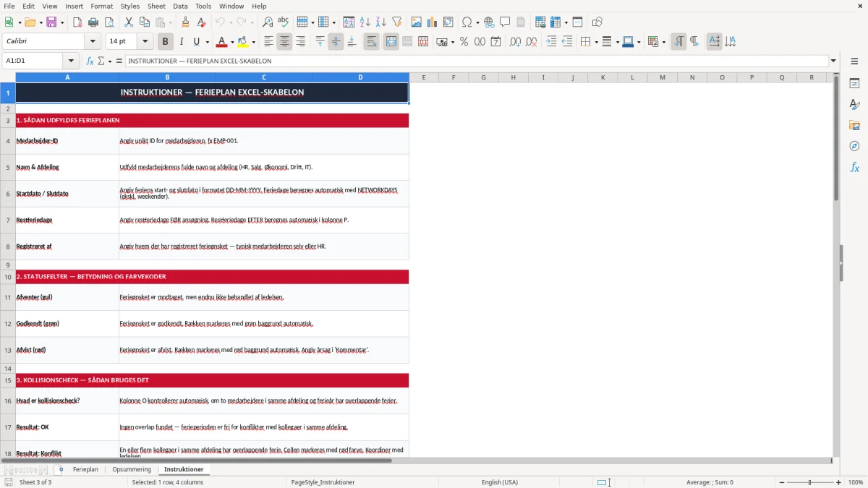Click 100% zoom level in status bar
The width and height of the screenshot is (868, 488).
[856, 482]
